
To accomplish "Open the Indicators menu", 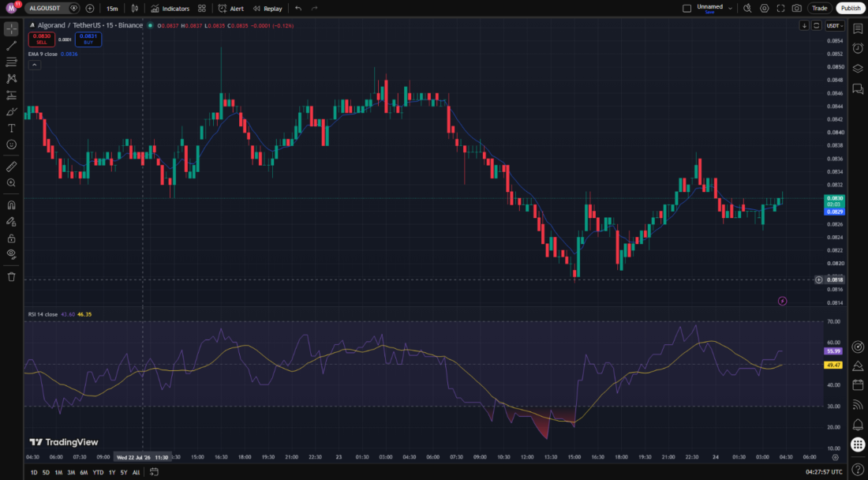I will click(x=170, y=9).
